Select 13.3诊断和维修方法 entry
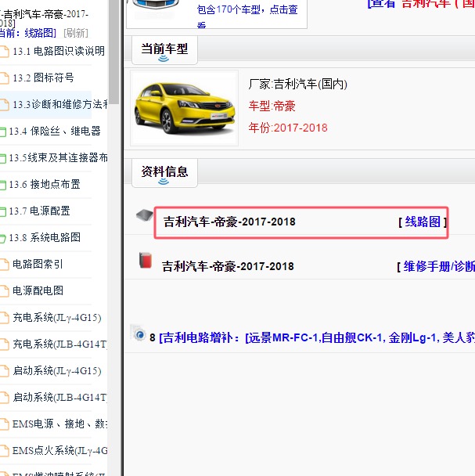475x476 pixels. tap(60, 104)
